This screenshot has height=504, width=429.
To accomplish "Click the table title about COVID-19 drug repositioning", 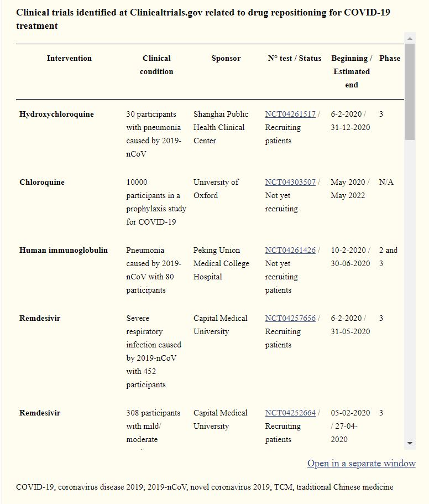I will (x=203, y=19).
